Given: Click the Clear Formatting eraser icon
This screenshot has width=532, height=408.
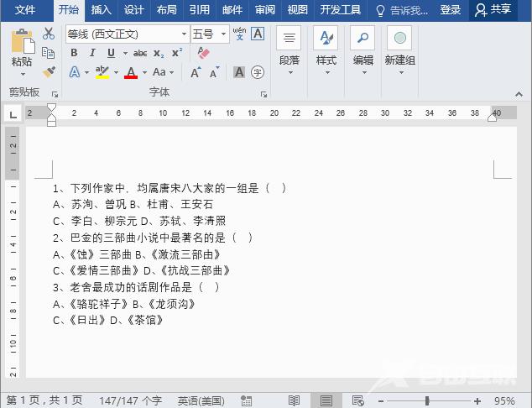Looking at the screenshot, I should click(203, 53).
